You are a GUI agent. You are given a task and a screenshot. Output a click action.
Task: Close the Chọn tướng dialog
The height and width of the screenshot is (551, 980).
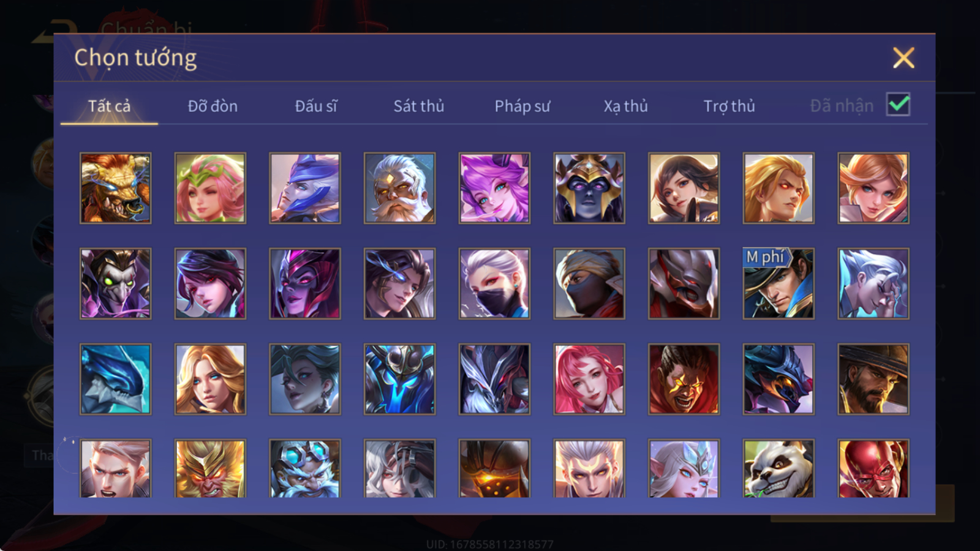pyautogui.click(x=903, y=58)
